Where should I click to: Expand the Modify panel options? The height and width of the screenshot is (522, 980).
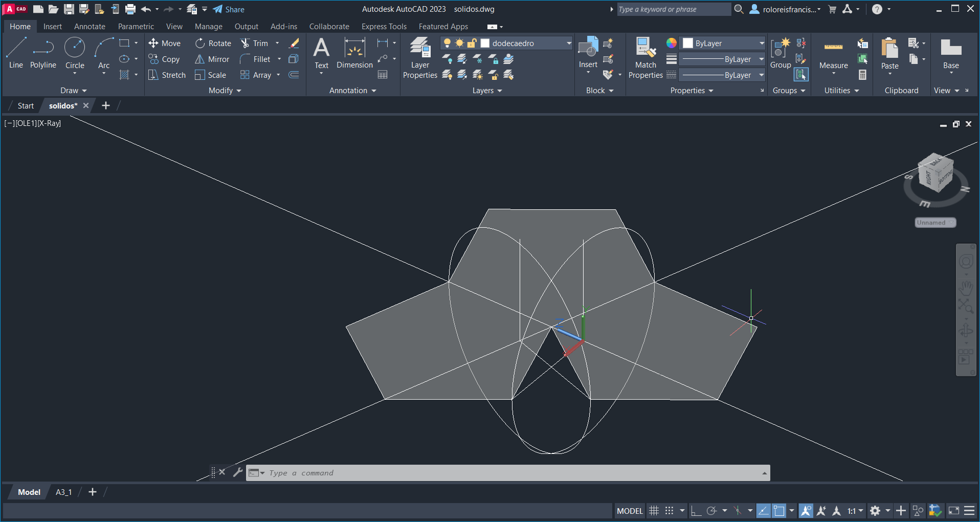pyautogui.click(x=225, y=91)
